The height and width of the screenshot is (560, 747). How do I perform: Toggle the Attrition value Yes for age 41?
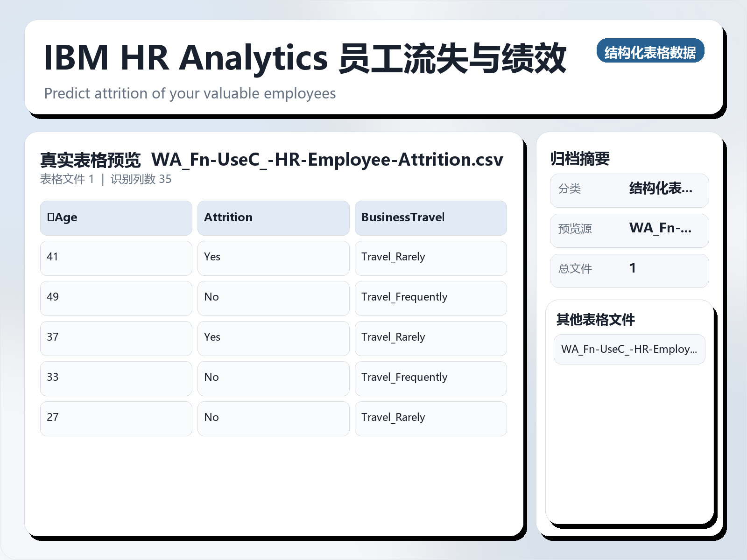(x=273, y=258)
